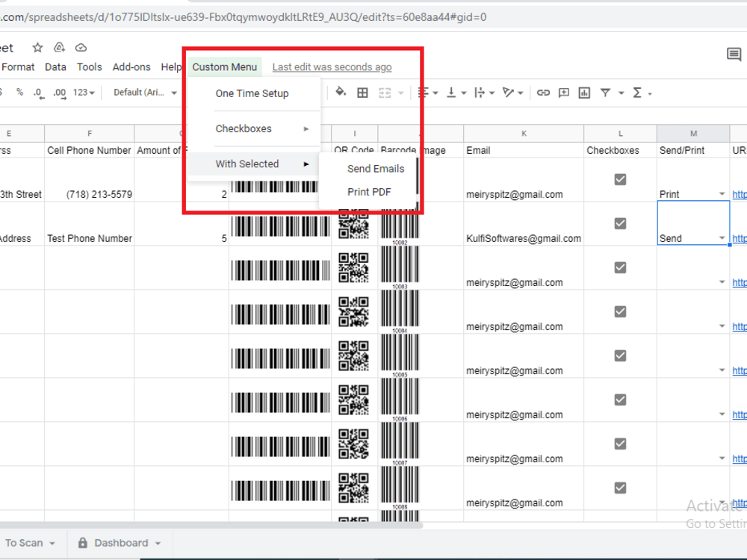747x560 pixels.
Task: Toggle checkbox in barcode 10006 row
Action: [620, 399]
